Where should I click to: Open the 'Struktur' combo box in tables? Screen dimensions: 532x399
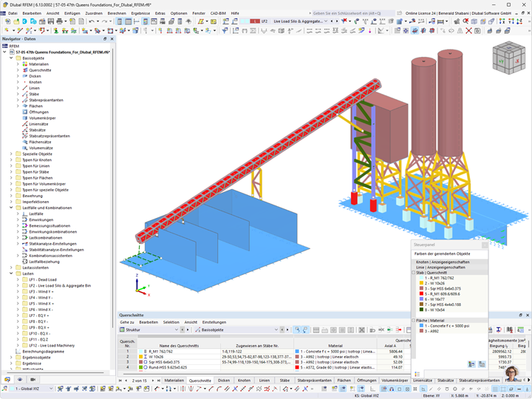point(149,330)
